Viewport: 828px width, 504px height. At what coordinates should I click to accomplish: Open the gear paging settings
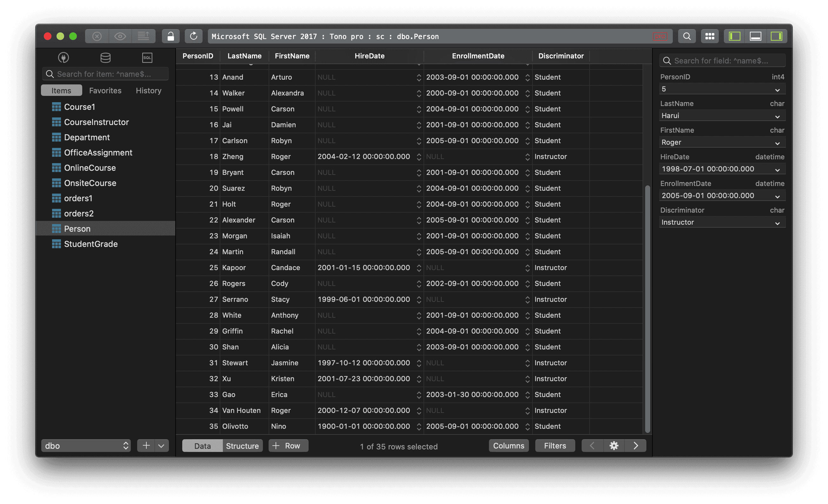point(614,446)
